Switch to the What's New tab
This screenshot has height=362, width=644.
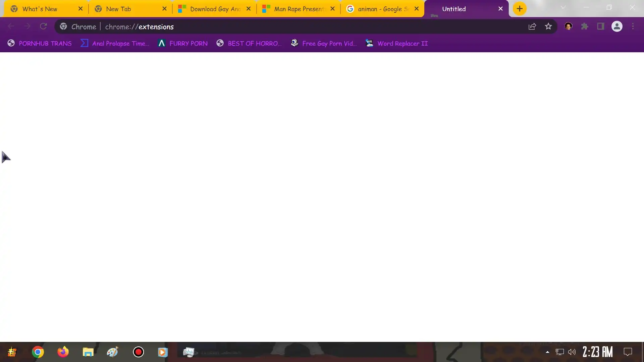click(40, 9)
